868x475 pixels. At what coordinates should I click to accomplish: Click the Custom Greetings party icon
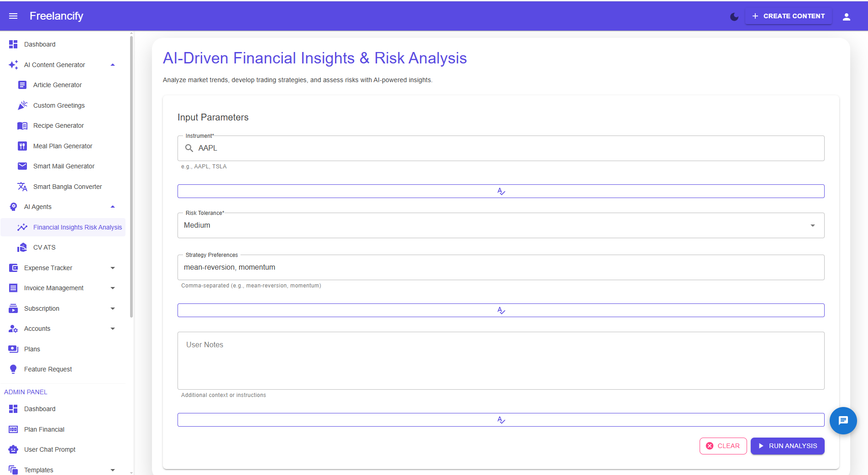tap(22, 105)
